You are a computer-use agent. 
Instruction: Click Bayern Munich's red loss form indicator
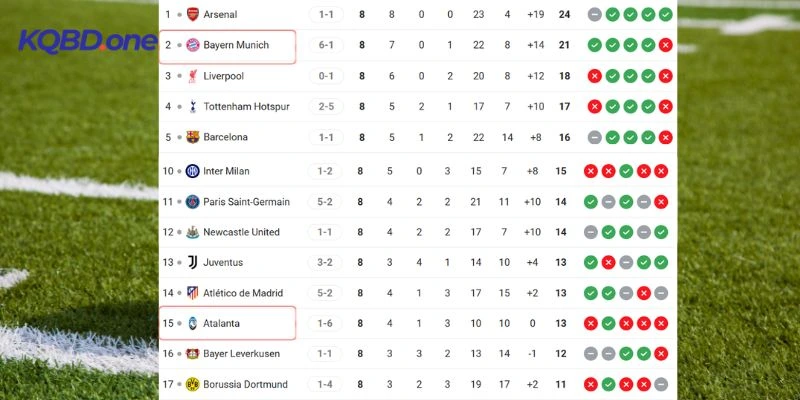coord(665,45)
